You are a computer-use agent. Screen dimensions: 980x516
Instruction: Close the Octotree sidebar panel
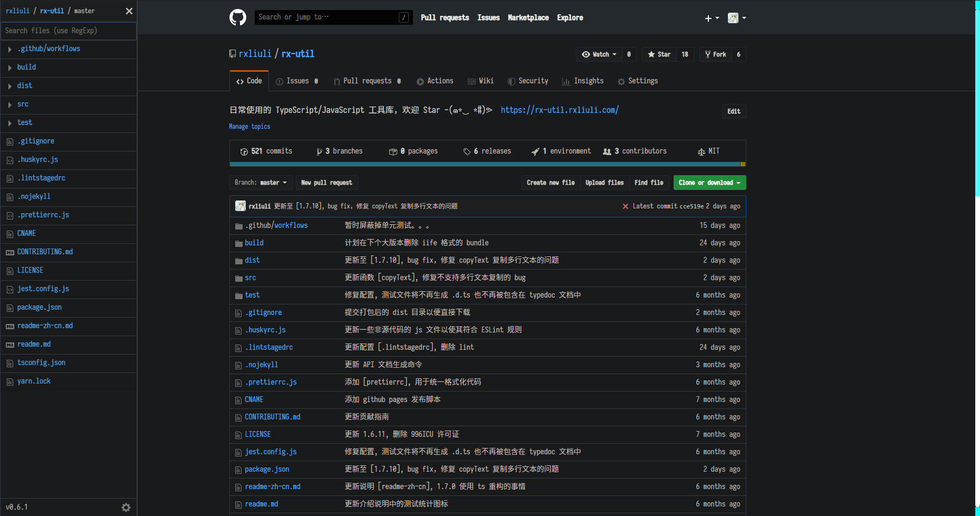click(x=129, y=11)
